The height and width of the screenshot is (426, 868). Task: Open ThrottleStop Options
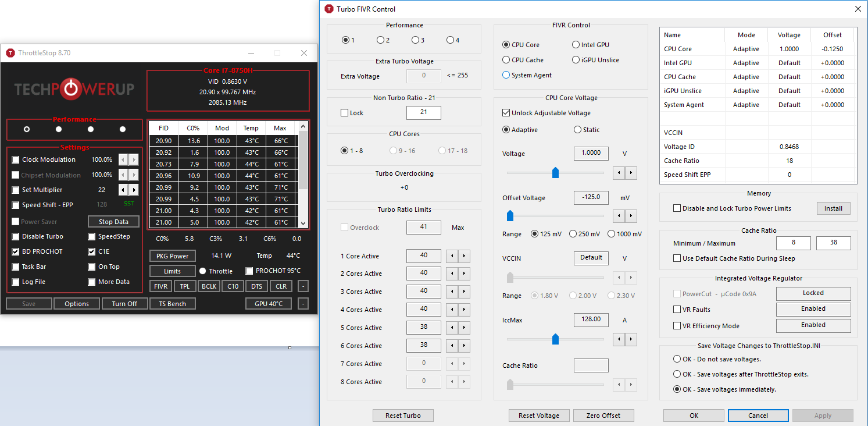[77, 304]
